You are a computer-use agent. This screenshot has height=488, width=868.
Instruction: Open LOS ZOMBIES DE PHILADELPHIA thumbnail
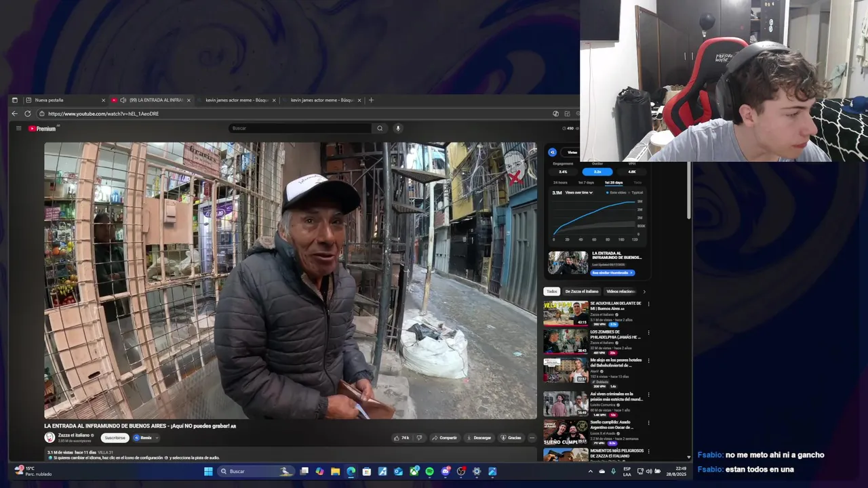point(566,342)
